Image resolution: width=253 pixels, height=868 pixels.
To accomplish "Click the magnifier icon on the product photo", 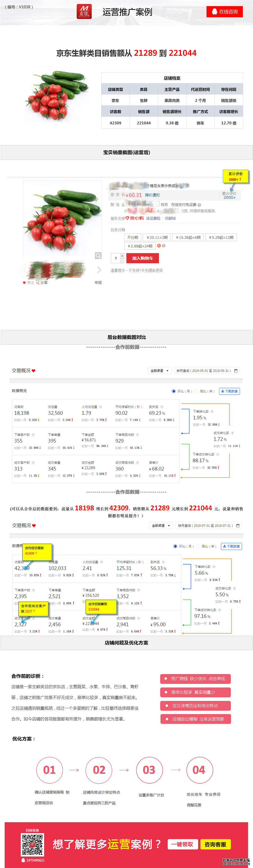I will click(98, 256).
